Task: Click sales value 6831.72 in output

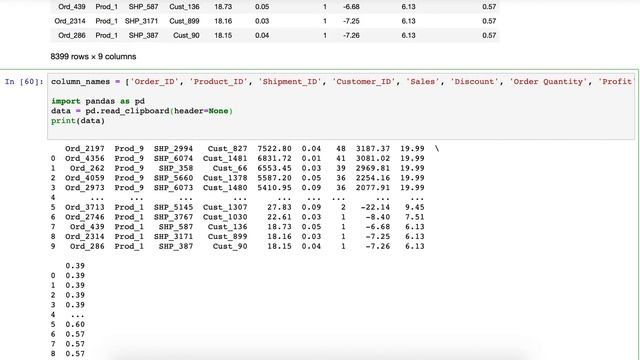Action: point(274,158)
